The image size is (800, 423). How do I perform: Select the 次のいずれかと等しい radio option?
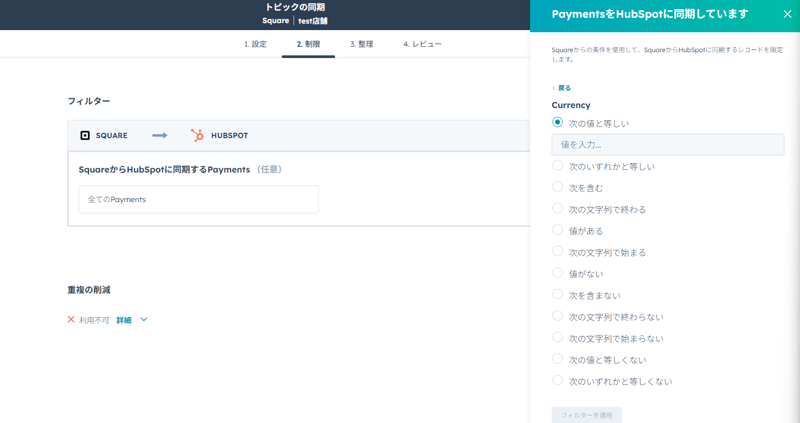pos(558,166)
